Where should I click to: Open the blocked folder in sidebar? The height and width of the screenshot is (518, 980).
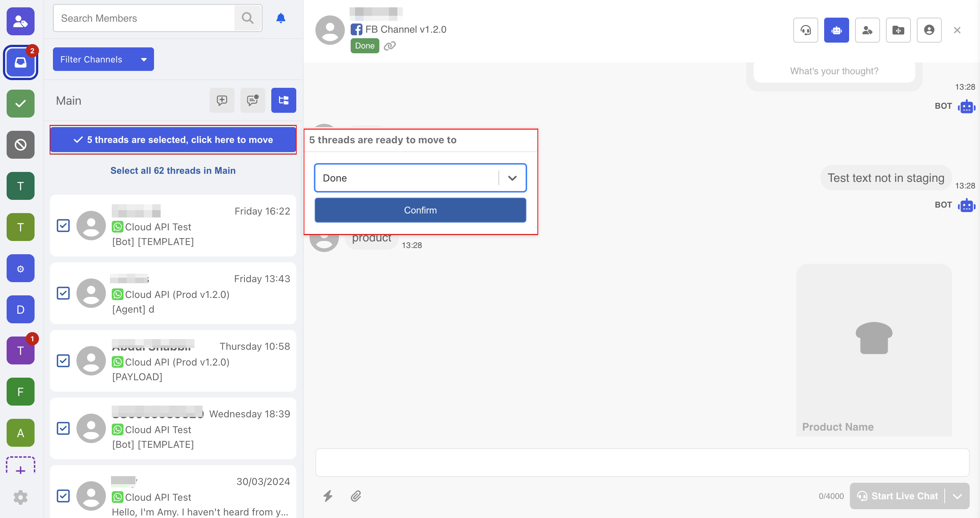pos(21,144)
